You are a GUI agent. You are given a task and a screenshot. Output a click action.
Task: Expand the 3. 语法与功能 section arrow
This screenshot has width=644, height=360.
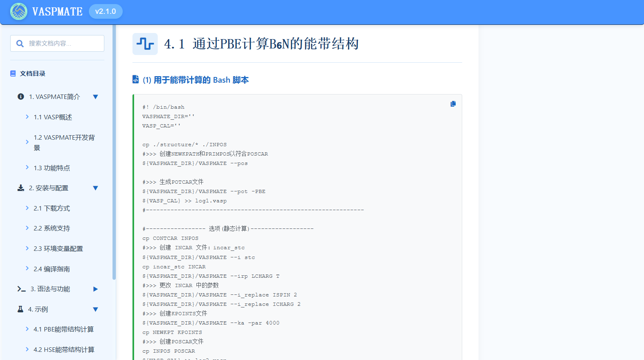95,289
